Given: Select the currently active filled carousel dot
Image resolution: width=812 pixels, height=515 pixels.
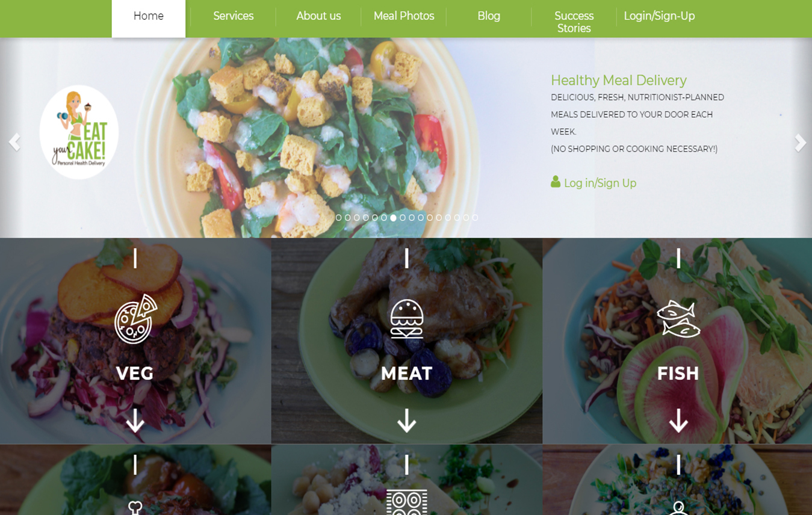Looking at the screenshot, I should click(393, 218).
